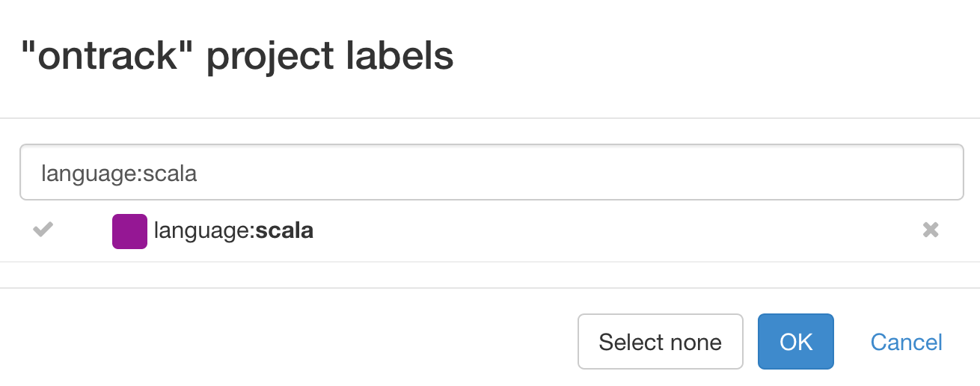Click the gray X icon on the scala row
Screen dimensions: 980x386
930,230
